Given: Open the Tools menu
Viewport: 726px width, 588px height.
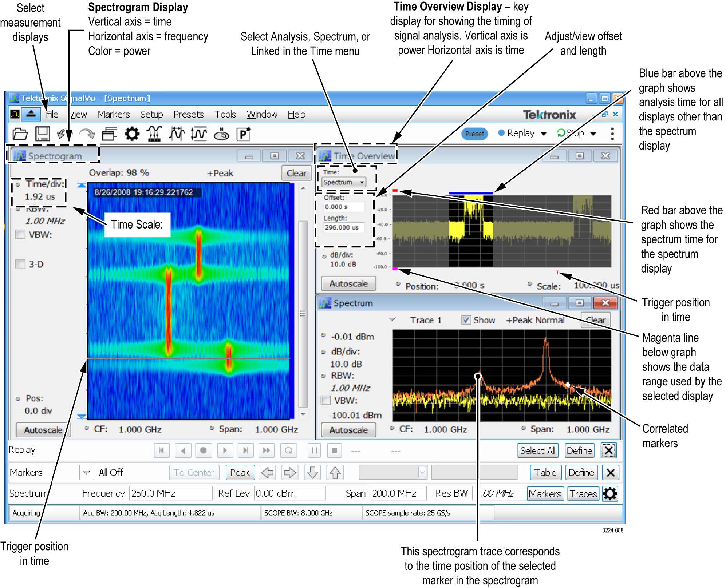Looking at the screenshot, I should coord(225,114).
